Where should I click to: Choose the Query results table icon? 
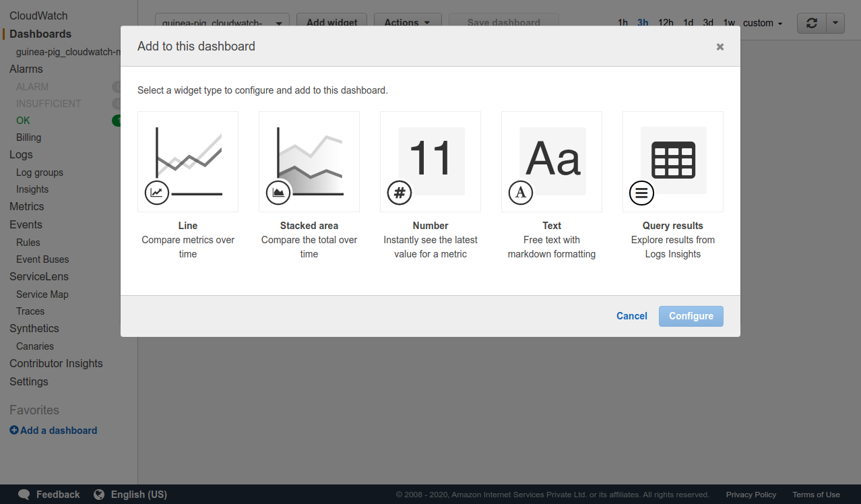click(673, 162)
